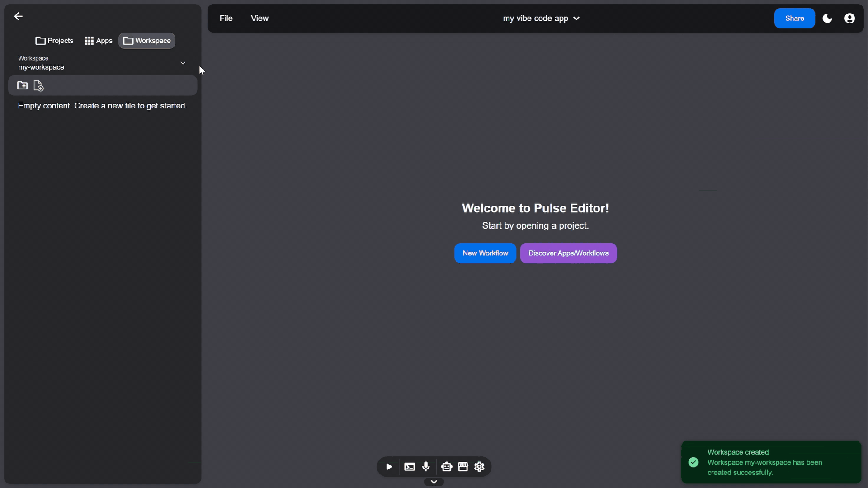
Task: Open the AI assistant robot icon
Action: click(x=446, y=467)
